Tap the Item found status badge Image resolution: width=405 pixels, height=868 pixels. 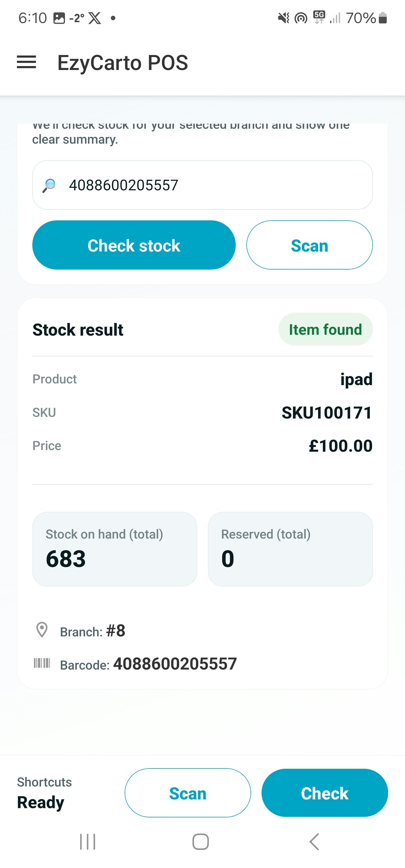click(x=325, y=329)
